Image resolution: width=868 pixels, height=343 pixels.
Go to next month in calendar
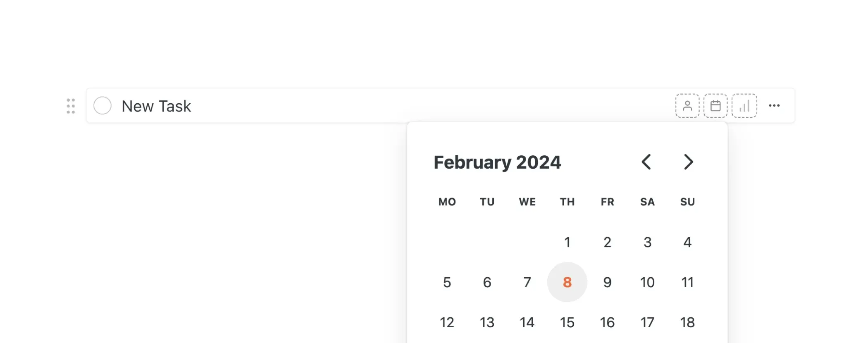(x=688, y=162)
